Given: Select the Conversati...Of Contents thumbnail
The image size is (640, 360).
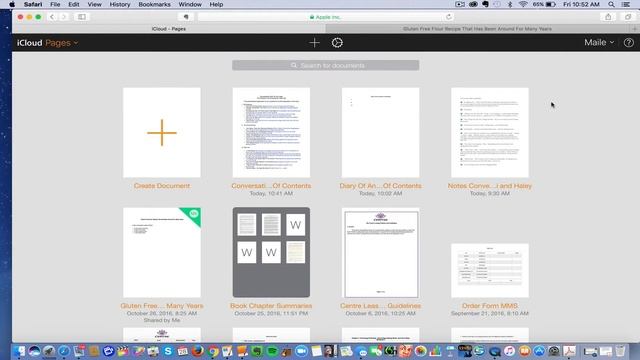Looking at the screenshot, I should point(271,133).
